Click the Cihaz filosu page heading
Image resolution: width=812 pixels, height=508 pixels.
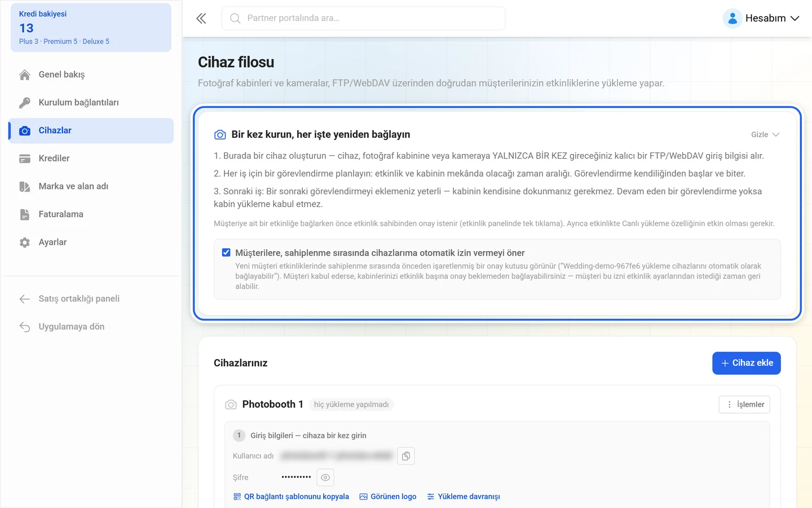[x=236, y=62]
